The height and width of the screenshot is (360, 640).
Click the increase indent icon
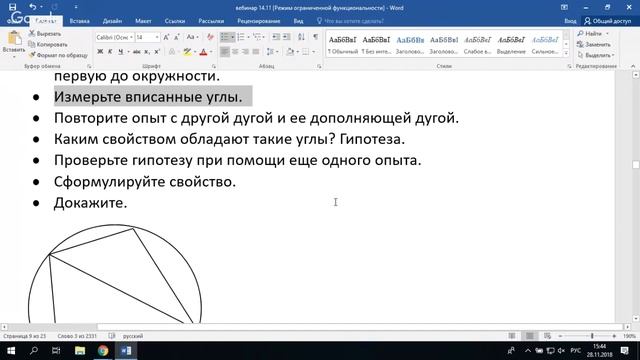pos(287,37)
